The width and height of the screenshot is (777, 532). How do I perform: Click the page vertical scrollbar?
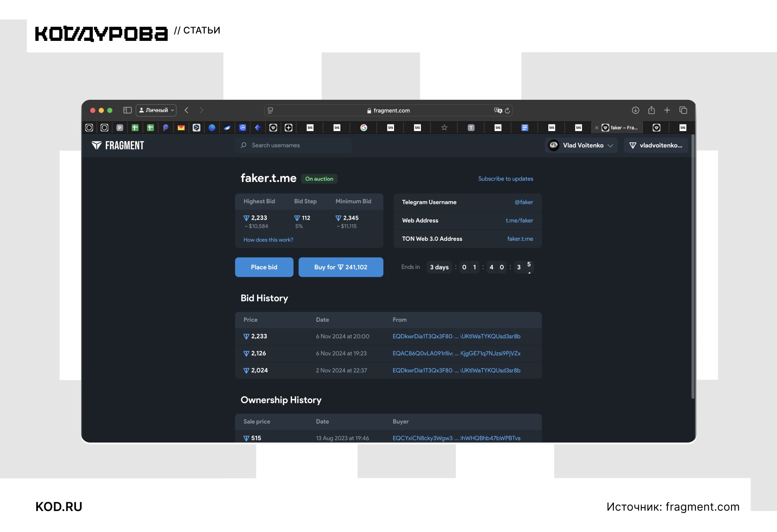[x=693, y=267]
